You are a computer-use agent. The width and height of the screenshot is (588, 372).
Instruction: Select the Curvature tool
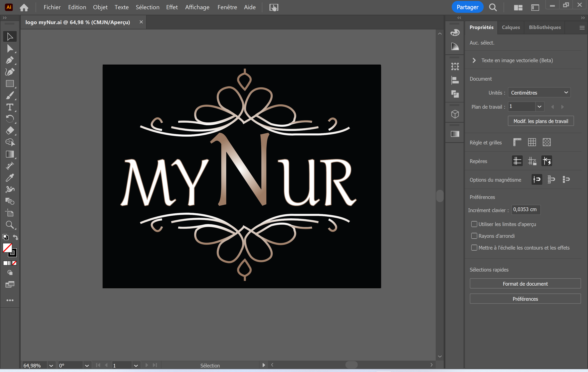click(10, 72)
